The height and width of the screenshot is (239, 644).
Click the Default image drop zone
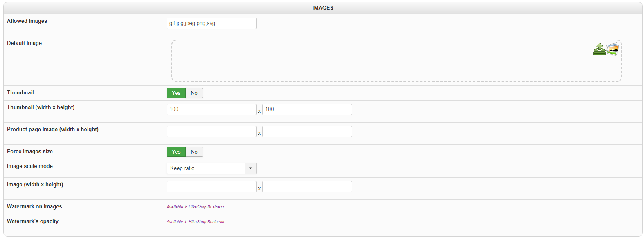click(381, 61)
